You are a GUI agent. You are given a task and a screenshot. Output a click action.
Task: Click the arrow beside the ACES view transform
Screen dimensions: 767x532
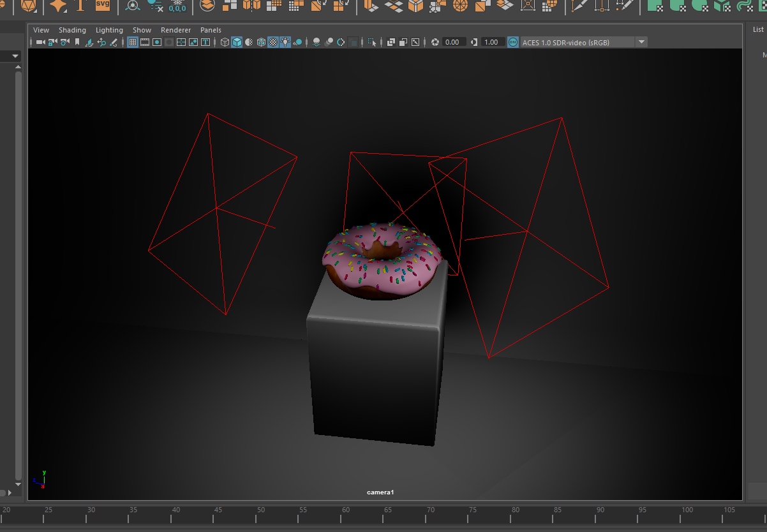click(x=642, y=42)
